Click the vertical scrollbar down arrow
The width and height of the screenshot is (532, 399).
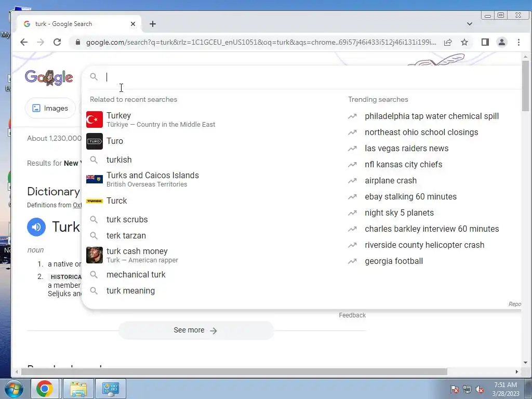coord(526,363)
